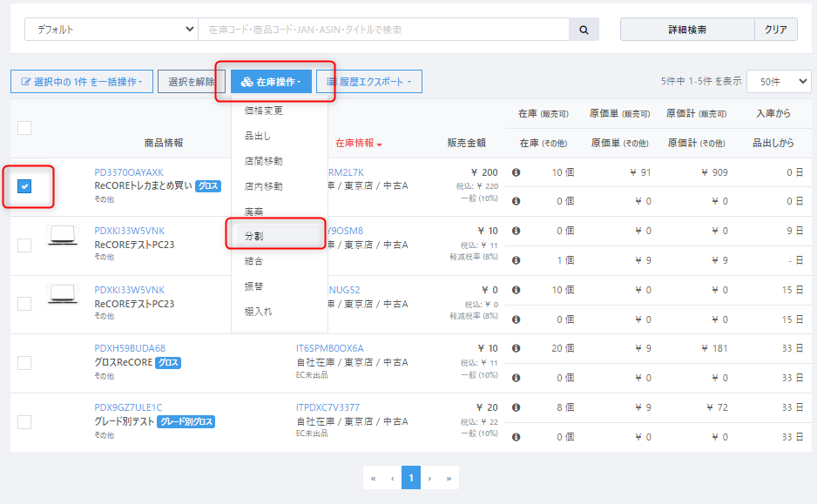Click the ¥ 909 cost total cell
The image size is (817, 504).
[x=714, y=172]
